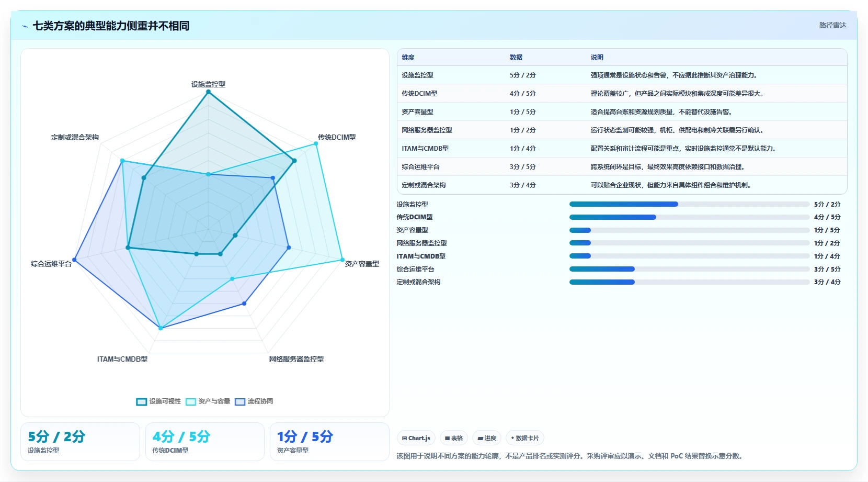
Task: Toggle the 资产与容量 legend series
Action: 208,401
